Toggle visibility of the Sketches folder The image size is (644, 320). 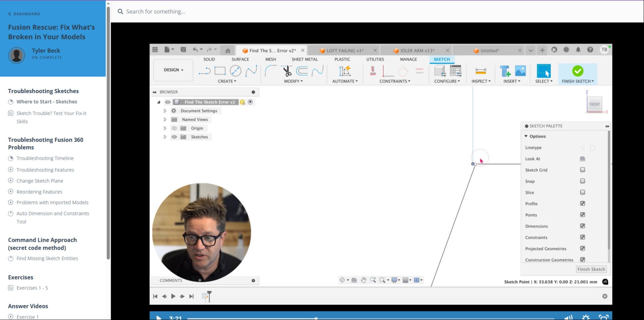point(174,137)
